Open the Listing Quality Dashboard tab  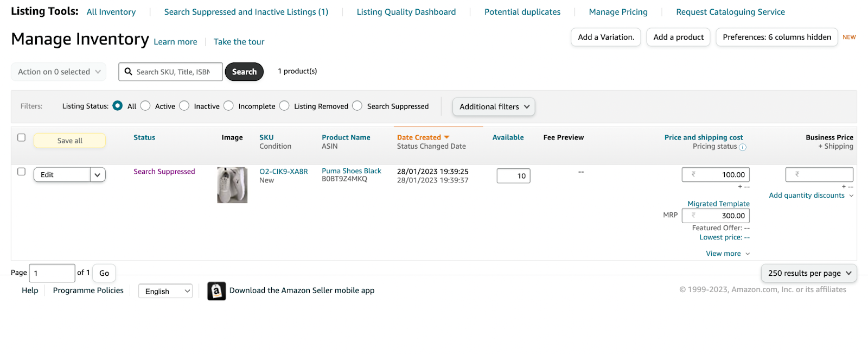point(406,12)
